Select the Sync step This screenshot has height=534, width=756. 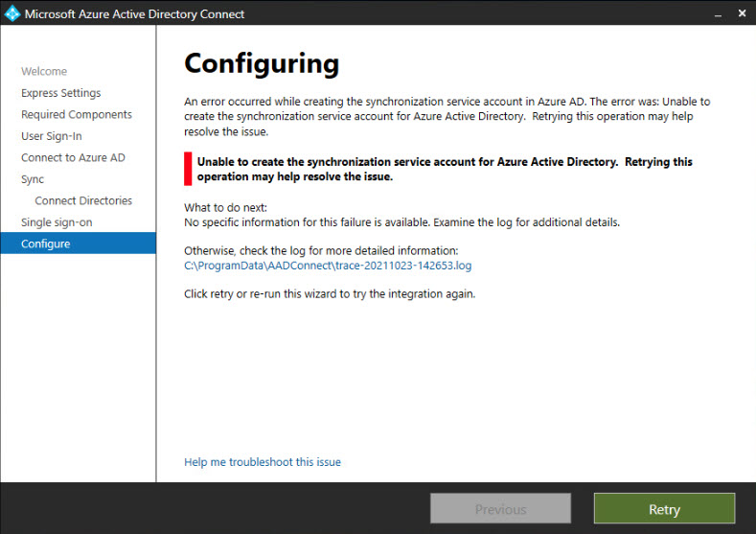(33, 179)
